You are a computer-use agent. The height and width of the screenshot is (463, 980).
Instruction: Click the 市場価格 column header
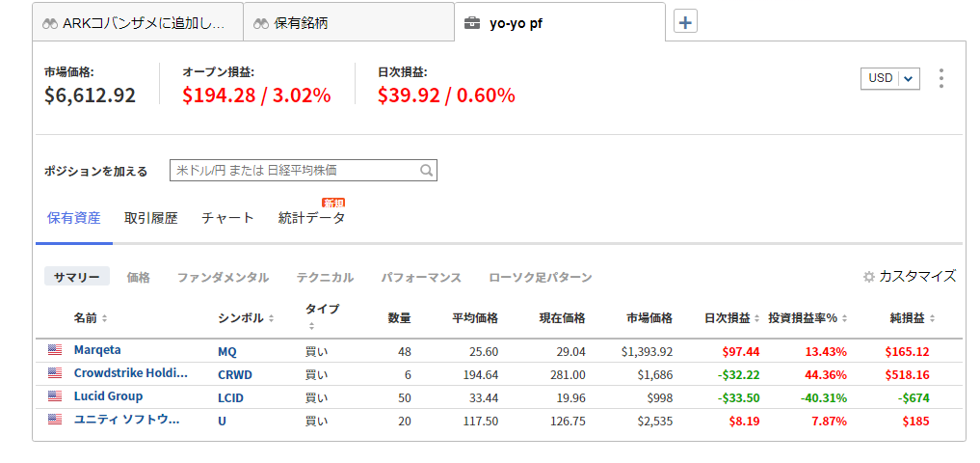click(649, 318)
